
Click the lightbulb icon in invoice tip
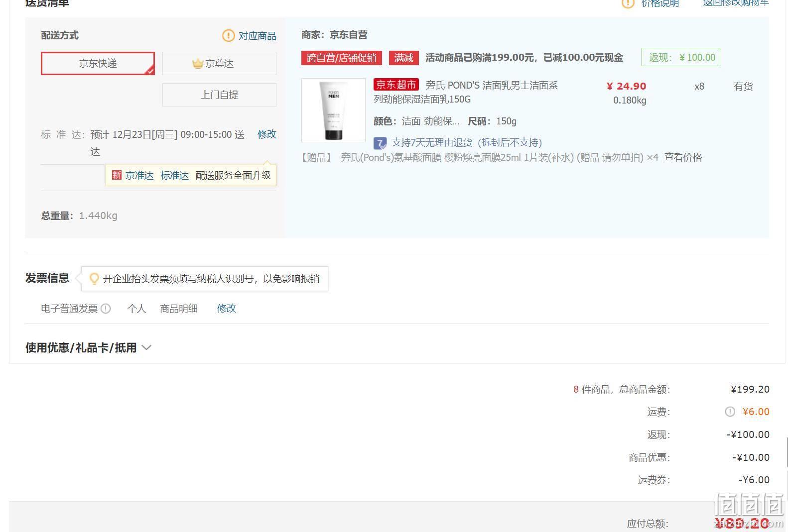[94, 279]
